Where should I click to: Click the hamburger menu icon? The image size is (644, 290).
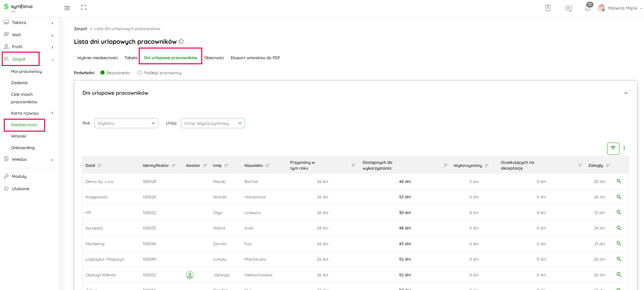pos(67,8)
